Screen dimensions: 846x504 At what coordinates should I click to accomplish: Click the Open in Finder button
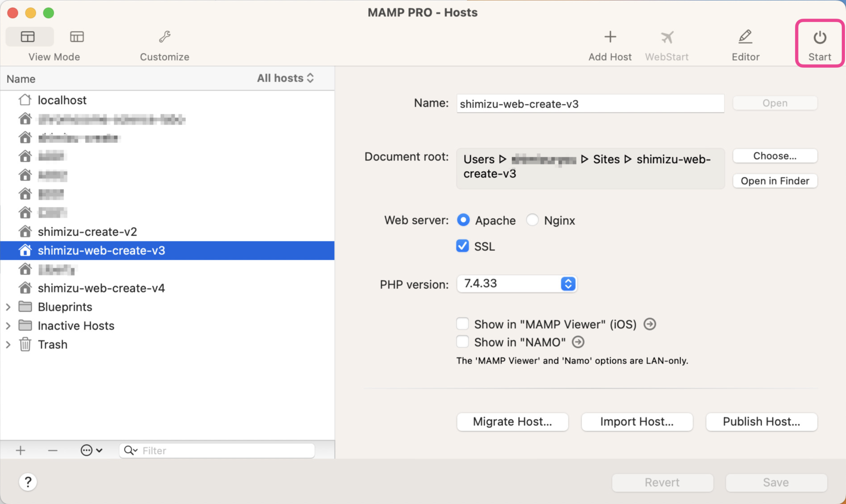pyautogui.click(x=775, y=181)
